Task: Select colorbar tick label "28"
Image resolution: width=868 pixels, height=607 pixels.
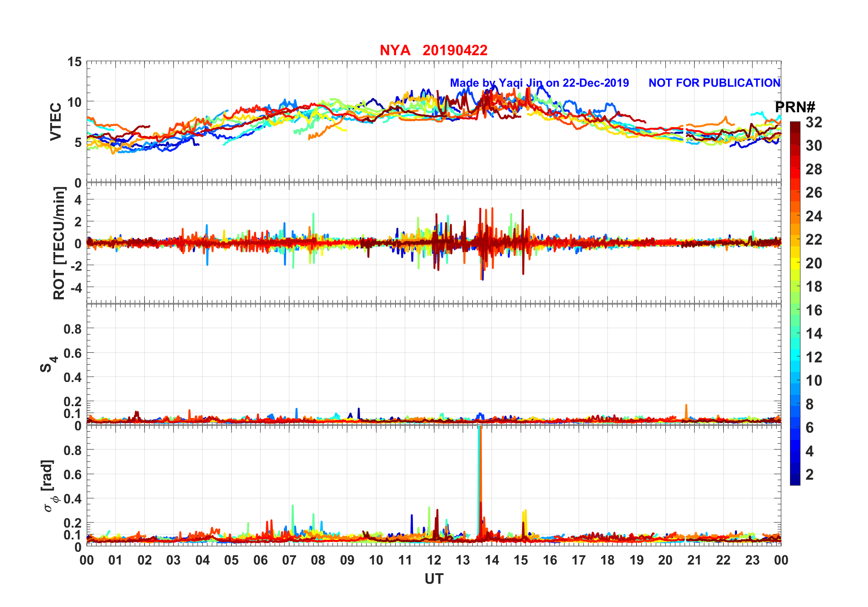Action: tap(814, 169)
